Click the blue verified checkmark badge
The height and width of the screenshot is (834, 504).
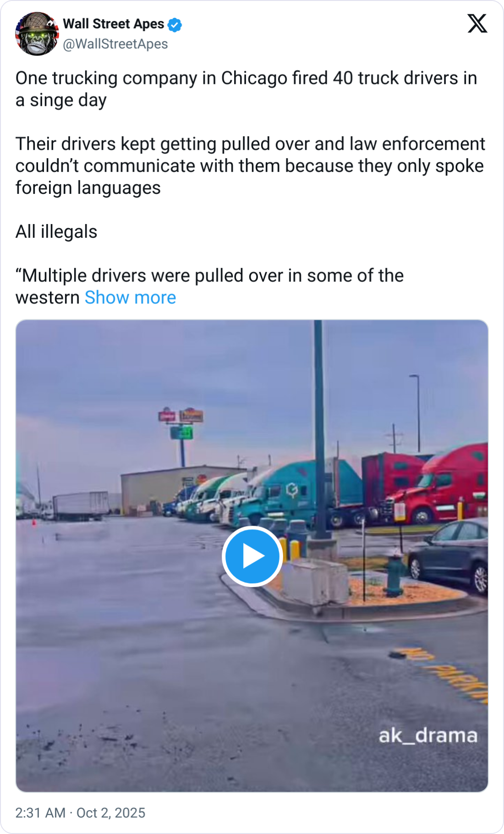click(x=175, y=24)
